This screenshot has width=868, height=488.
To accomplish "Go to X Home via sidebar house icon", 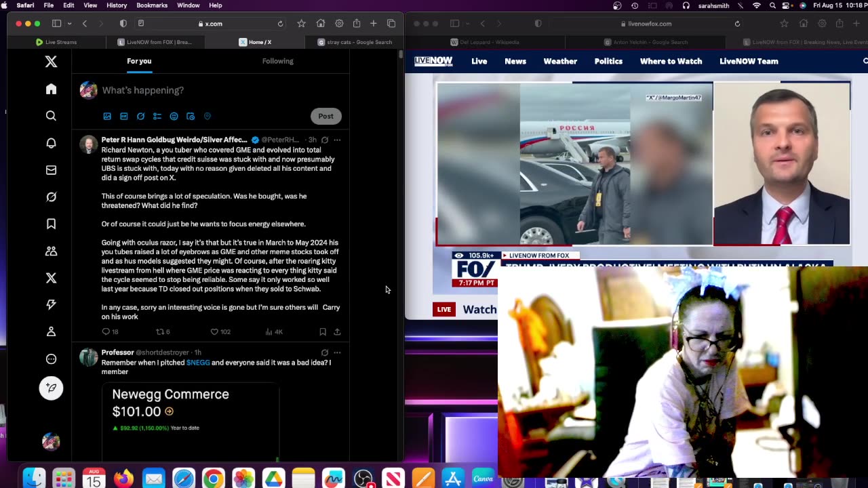I will [51, 89].
